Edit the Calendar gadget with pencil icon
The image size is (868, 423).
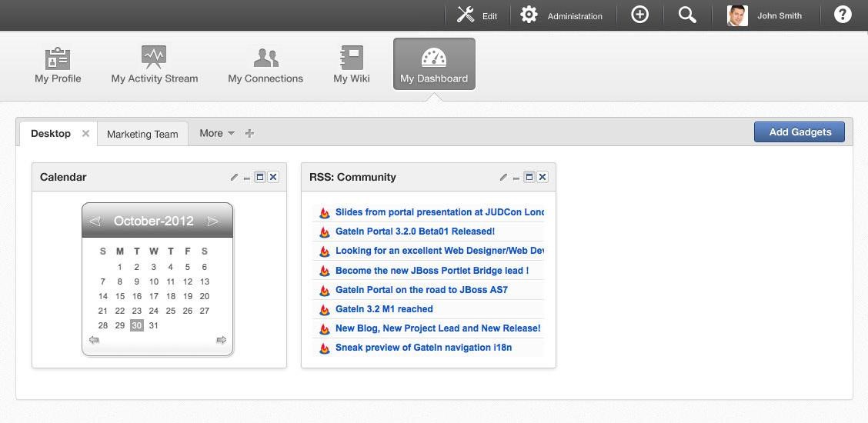pos(234,177)
